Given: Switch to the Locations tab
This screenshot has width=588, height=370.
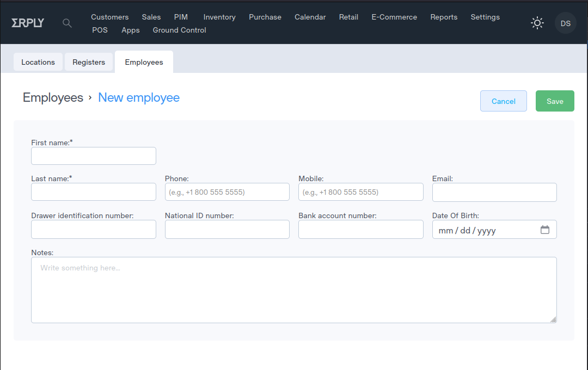Looking at the screenshot, I should [38, 62].
